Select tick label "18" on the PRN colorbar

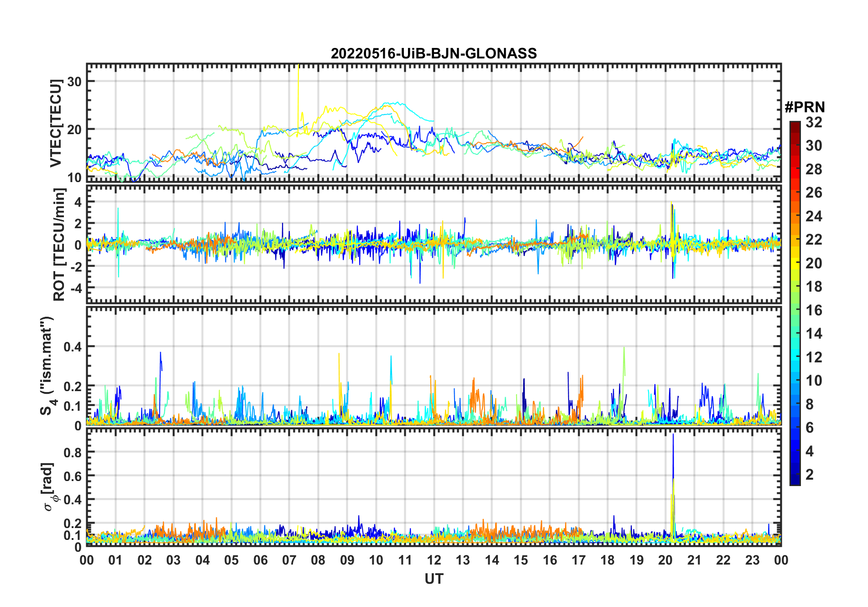click(814, 287)
